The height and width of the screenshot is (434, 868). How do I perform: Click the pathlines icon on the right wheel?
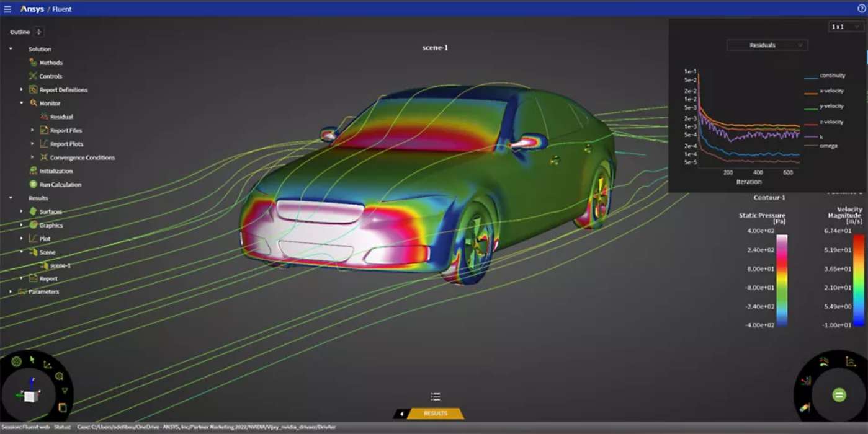[x=823, y=362]
